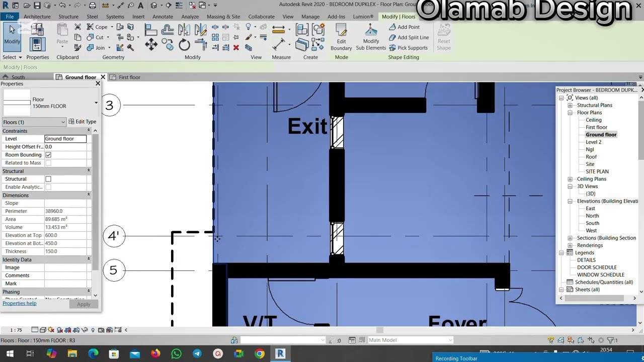
Task: Open WhatsApp from the taskbar
Action: (176, 353)
